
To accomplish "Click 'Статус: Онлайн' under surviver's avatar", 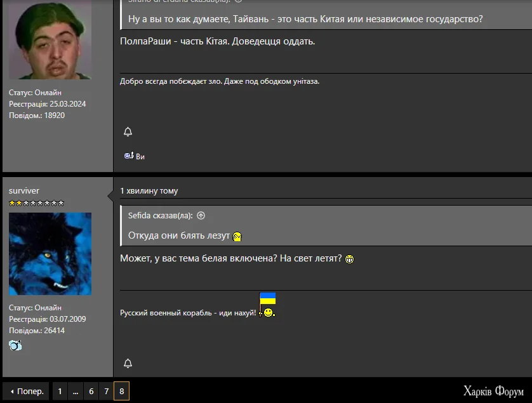I will click(36, 308).
